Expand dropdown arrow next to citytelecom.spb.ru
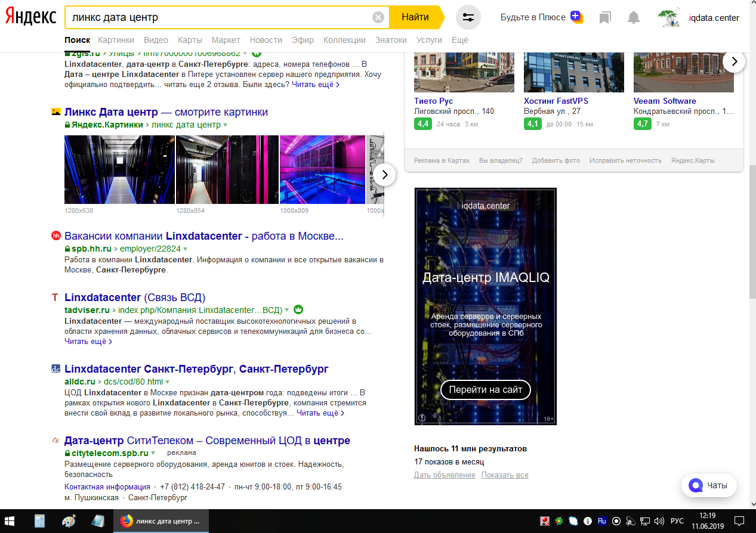The image size is (756, 533). pyautogui.click(x=153, y=453)
